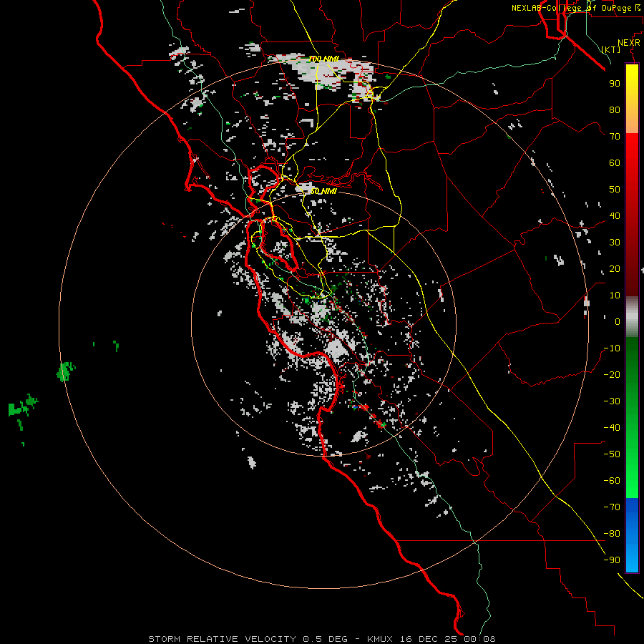The height and width of the screenshot is (644, 644).
Task: Click the 0.5 DEG elevation text
Action: [325, 639]
